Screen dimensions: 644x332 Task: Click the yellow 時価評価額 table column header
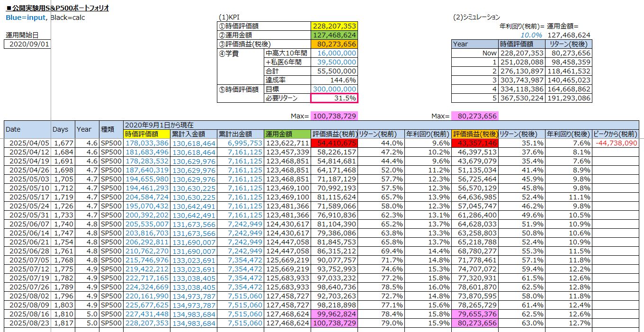pyautogui.click(x=146, y=134)
